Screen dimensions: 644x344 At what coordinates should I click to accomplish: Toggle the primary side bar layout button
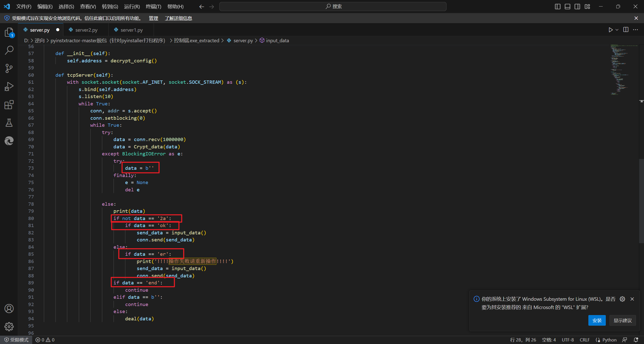[x=557, y=7]
